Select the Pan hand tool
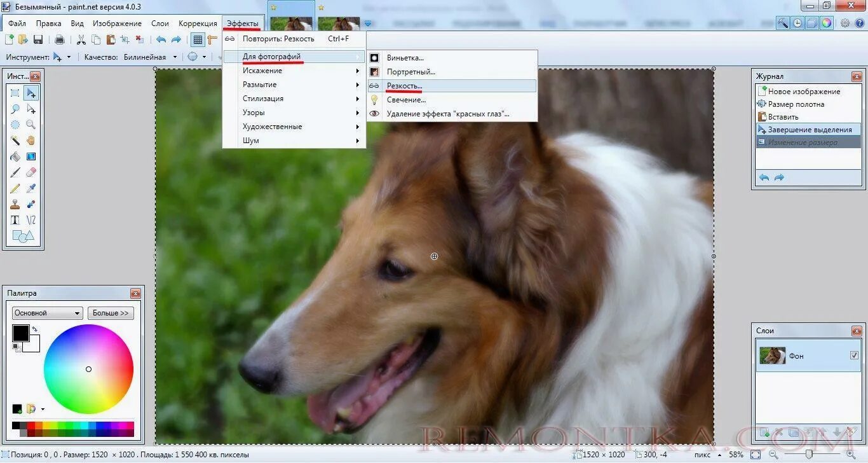 31,141
